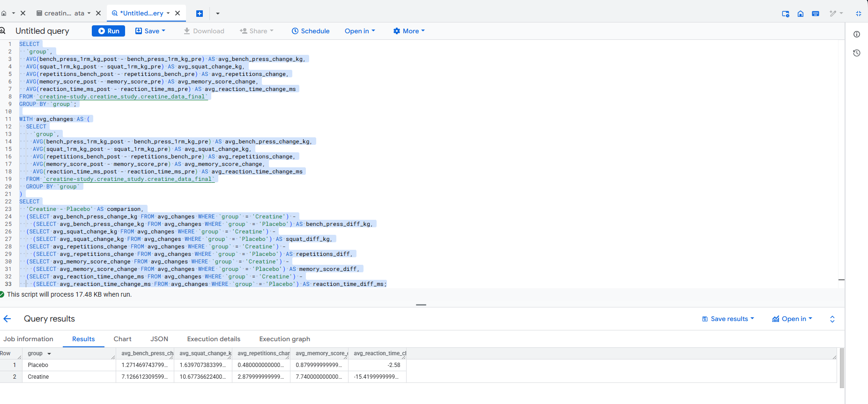This screenshot has width=868, height=404.
Task: Open the More settings dropdown
Action: 408,31
